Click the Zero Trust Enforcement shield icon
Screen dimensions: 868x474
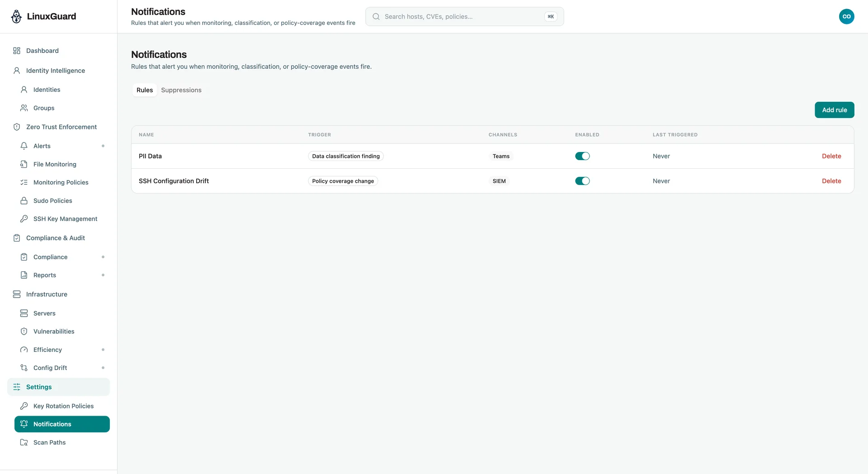17,127
